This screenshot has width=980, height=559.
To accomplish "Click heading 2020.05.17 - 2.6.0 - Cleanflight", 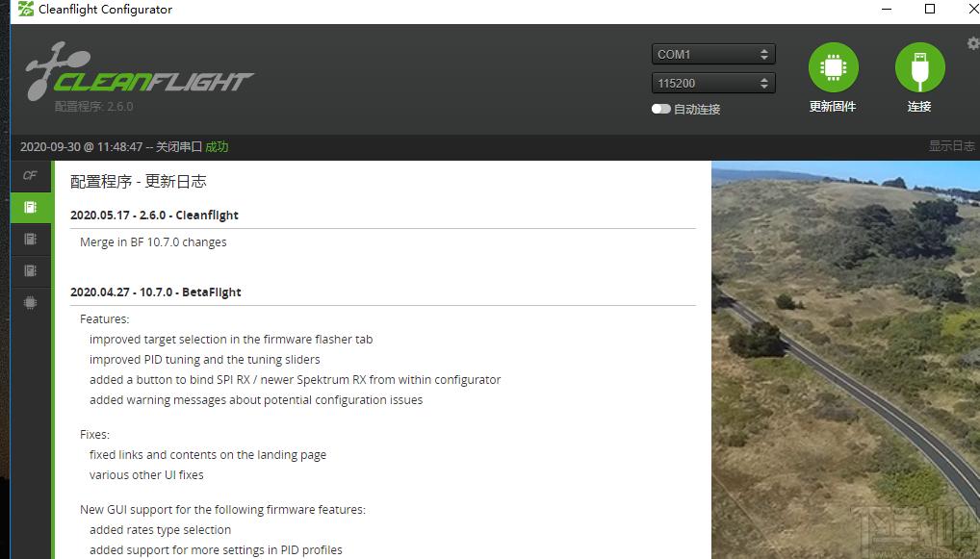I will pos(154,215).
